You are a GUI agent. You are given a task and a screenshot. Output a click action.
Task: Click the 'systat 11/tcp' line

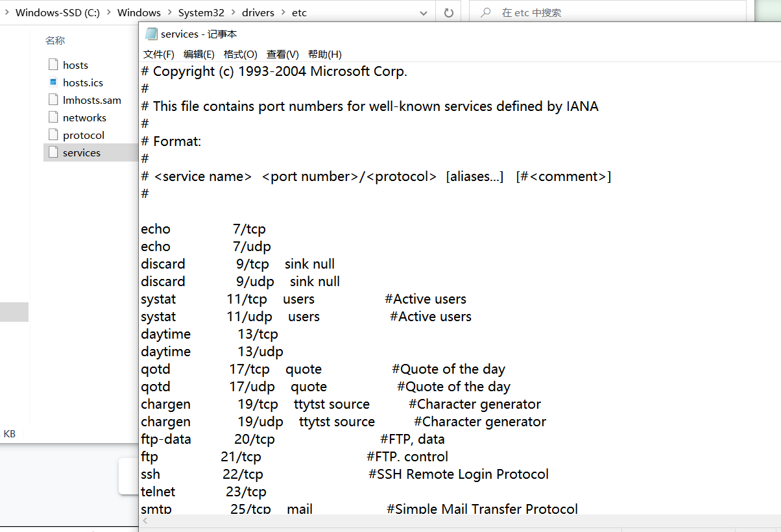[x=303, y=299]
